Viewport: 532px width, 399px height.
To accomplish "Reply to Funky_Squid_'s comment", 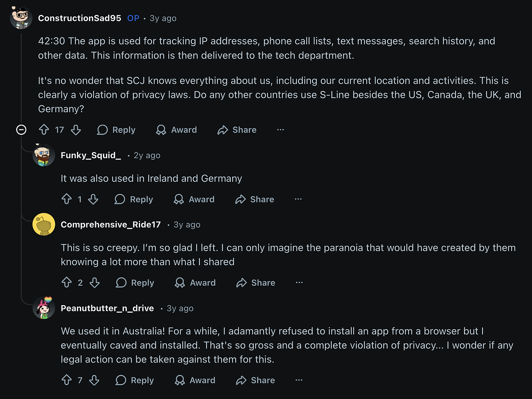I will 133,199.
